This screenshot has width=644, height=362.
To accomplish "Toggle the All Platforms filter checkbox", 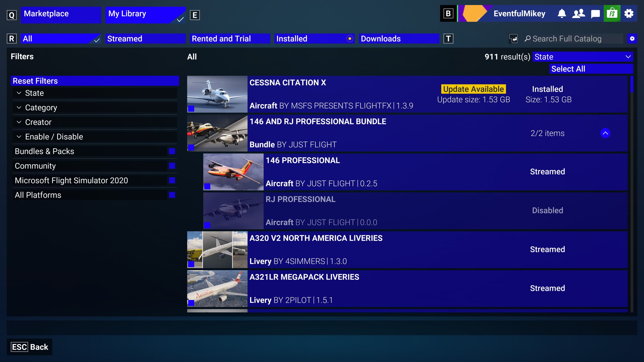I will tap(172, 195).
